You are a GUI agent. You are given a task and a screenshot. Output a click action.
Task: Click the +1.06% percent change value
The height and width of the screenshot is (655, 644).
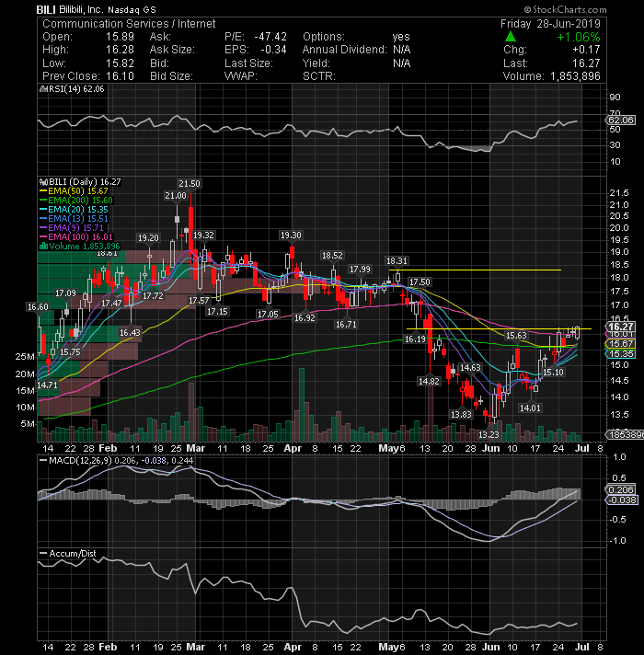click(578, 37)
